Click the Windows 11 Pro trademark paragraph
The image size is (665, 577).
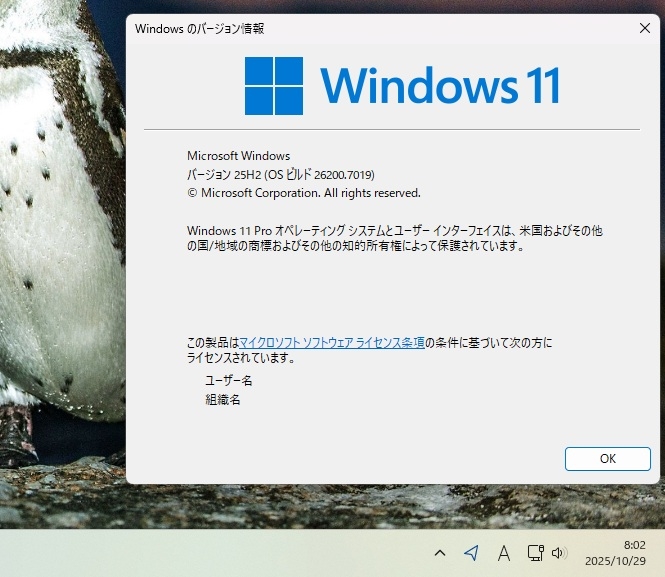coord(394,238)
